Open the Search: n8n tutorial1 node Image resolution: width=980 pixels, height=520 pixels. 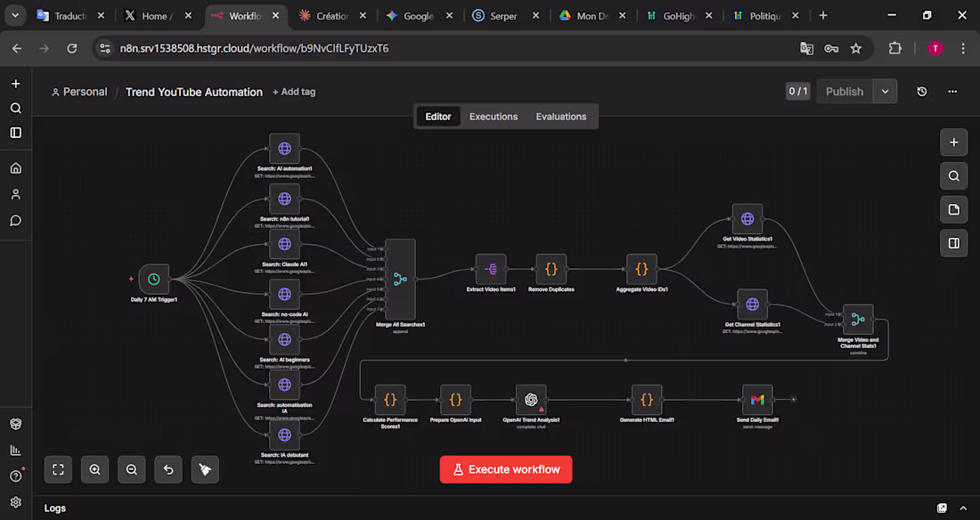point(284,199)
